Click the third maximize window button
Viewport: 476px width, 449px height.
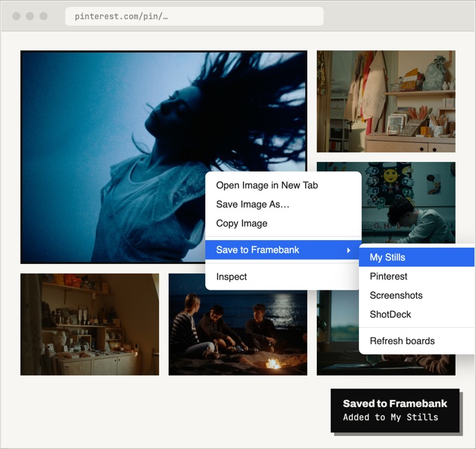(44, 16)
